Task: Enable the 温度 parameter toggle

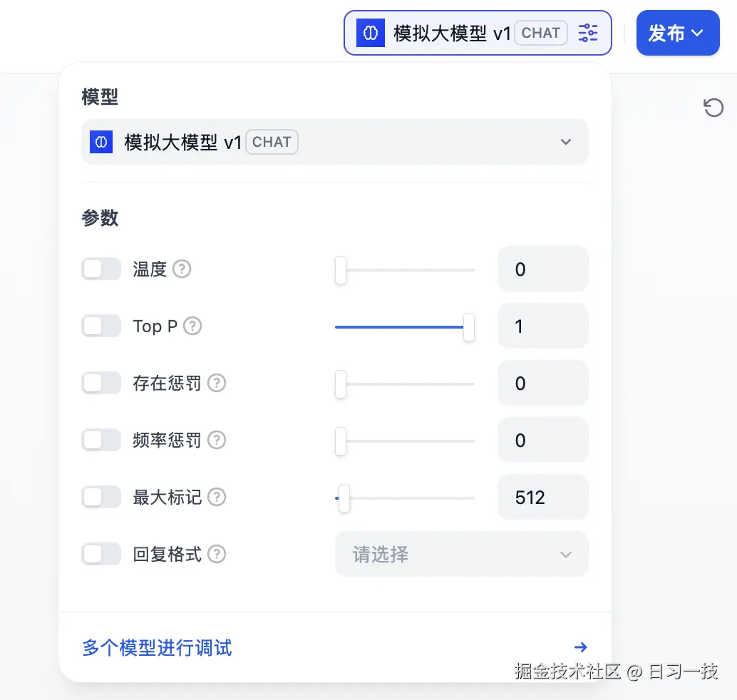Action: coord(101,269)
